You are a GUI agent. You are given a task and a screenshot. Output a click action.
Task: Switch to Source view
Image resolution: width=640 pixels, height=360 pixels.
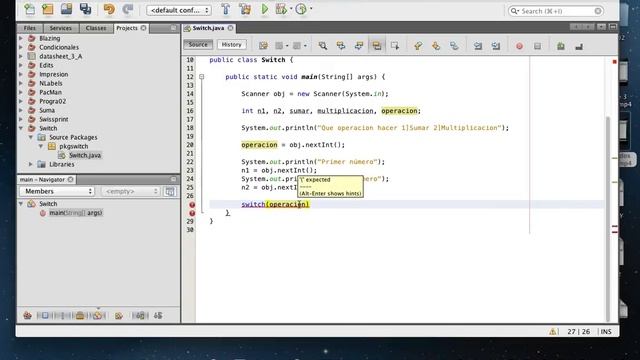tap(198, 44)
